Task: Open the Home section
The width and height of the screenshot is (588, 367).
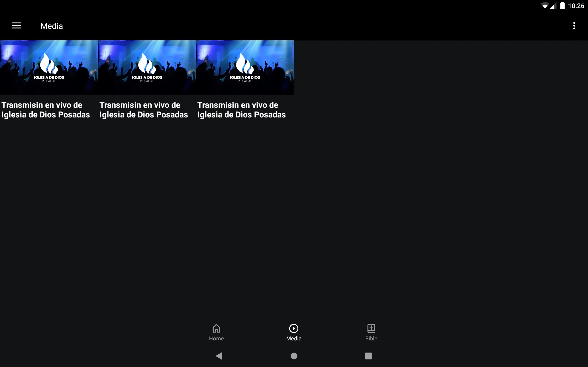Action: (217, 332)
